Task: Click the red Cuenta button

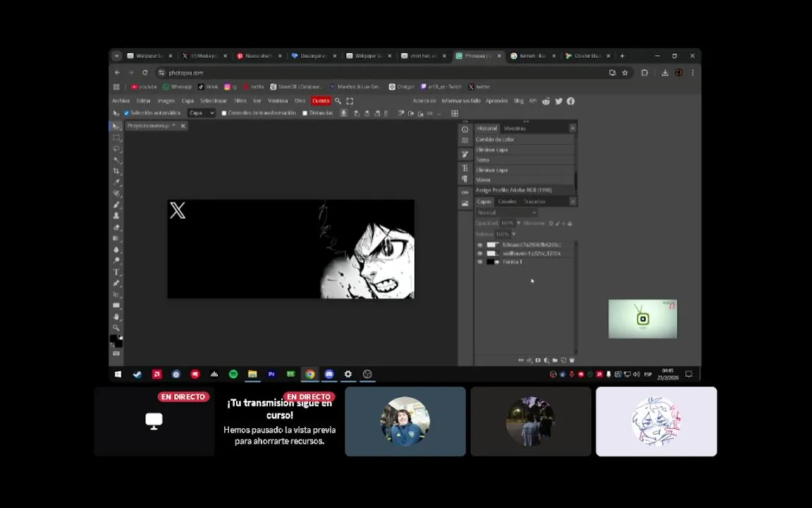Action: (x=321, y=101)
